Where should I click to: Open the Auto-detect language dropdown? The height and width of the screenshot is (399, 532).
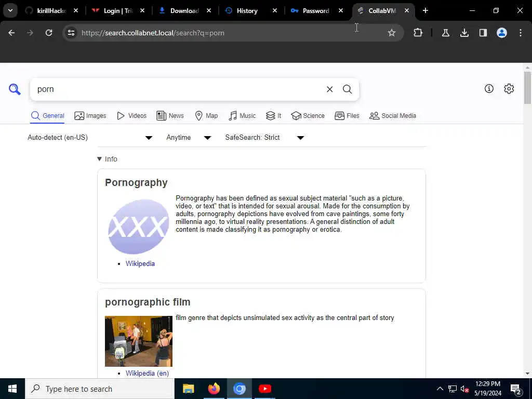coord(90,137)
